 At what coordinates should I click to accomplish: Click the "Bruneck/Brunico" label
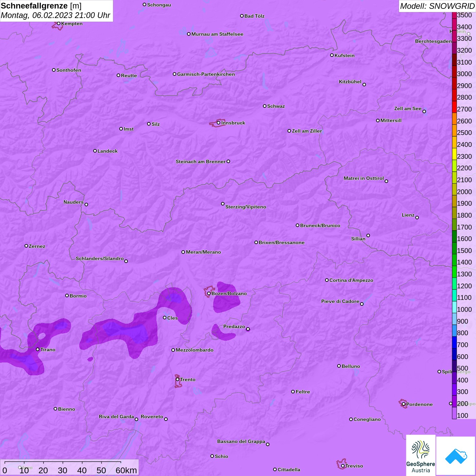[320, 225]
